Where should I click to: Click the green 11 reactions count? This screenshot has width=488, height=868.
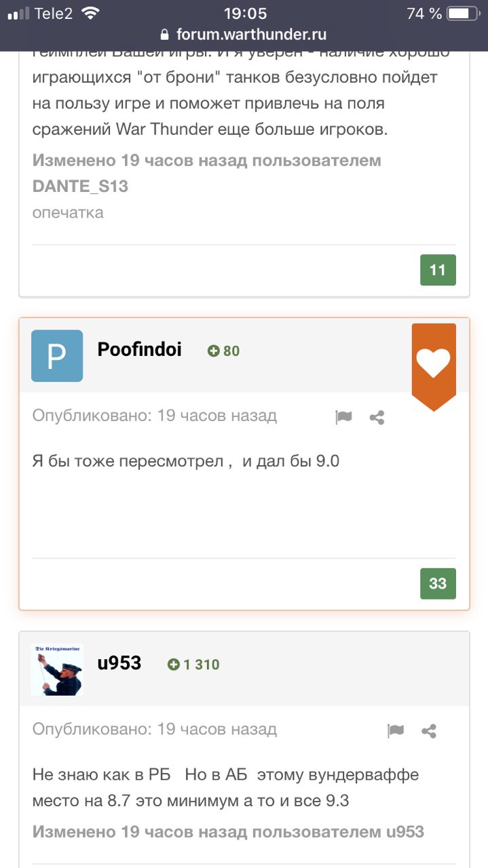pos(438,270)
